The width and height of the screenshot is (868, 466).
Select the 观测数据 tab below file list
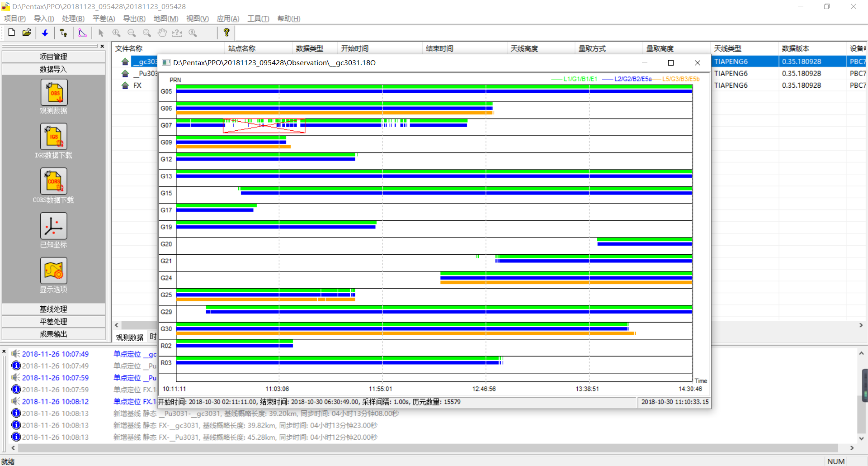pos(129,337)
